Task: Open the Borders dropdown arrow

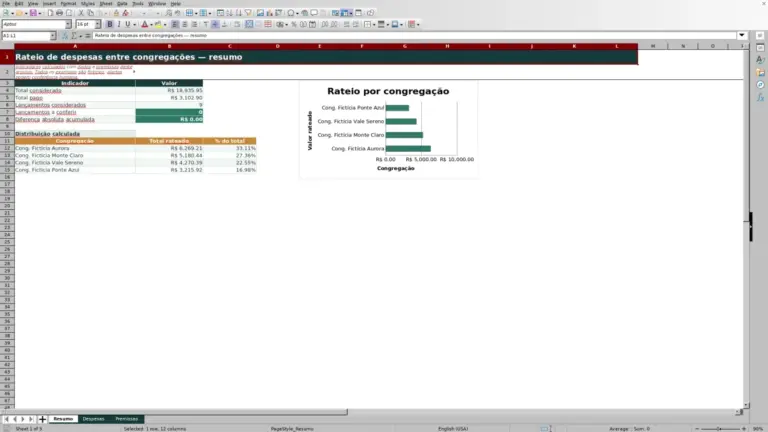Action: [374, 24]
